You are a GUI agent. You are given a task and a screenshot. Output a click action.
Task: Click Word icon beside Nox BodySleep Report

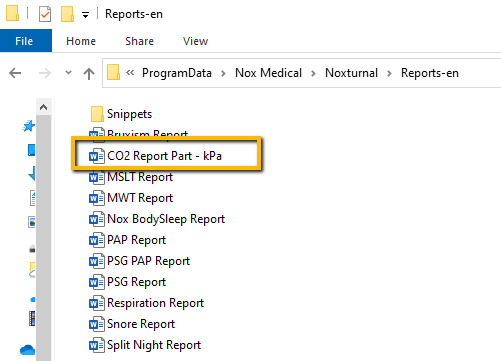97,219
